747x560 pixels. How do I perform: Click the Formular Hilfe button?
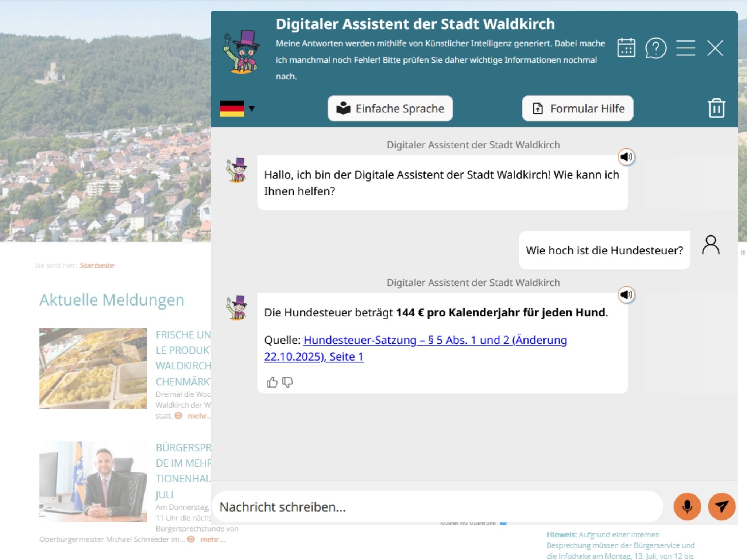coord(577,108)
